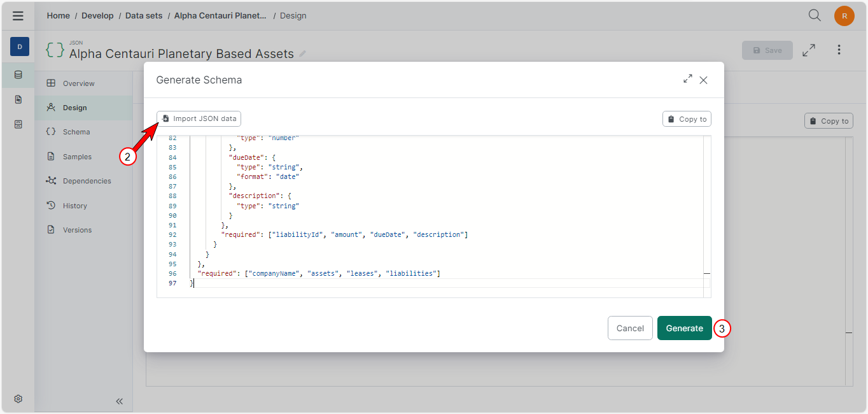Open the Dependencies section
868x414 pixels.
(83, 181)
